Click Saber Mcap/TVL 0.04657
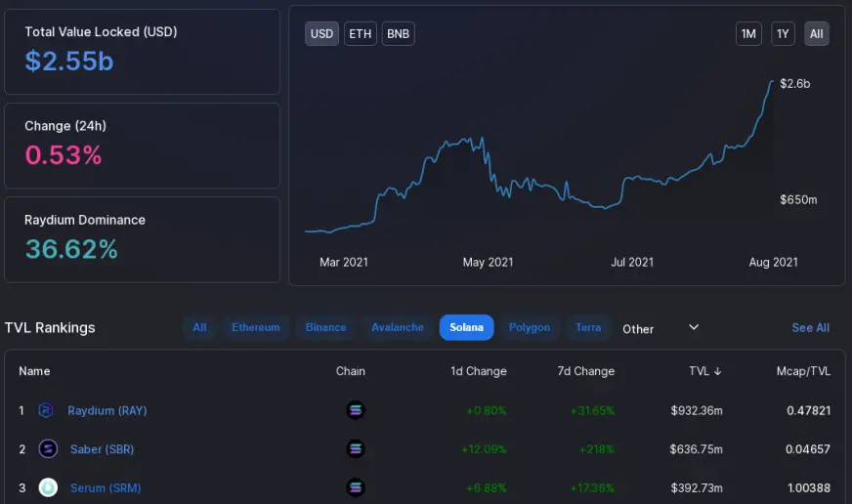Image resolution: width=852 pixels, height=504 pixels. [x=807, y=449]
